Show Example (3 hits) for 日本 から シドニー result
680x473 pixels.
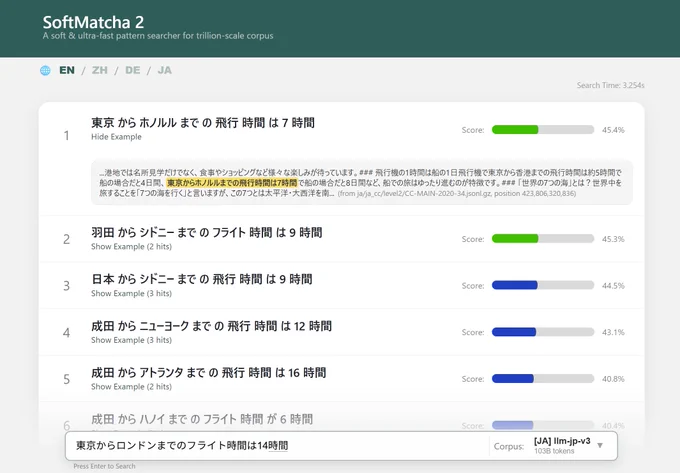click(131, 293)
